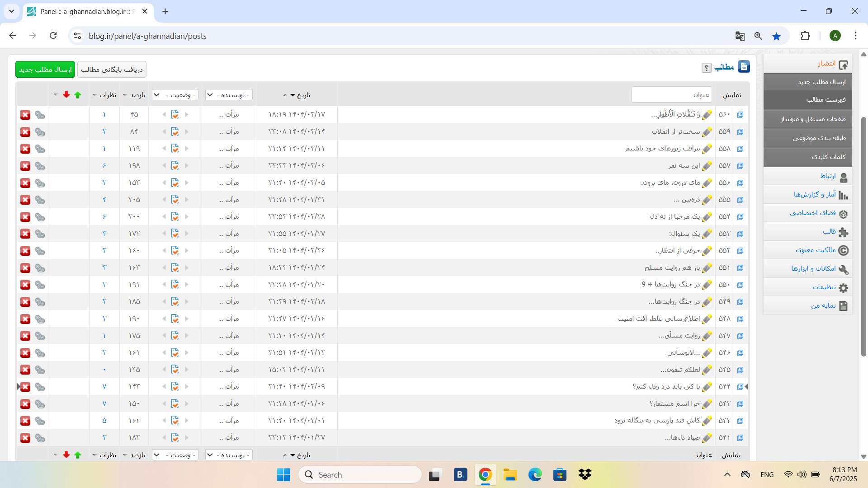Toggle publish status icon for post 550
Screen dimensions: 868x488
pos(175,285)
